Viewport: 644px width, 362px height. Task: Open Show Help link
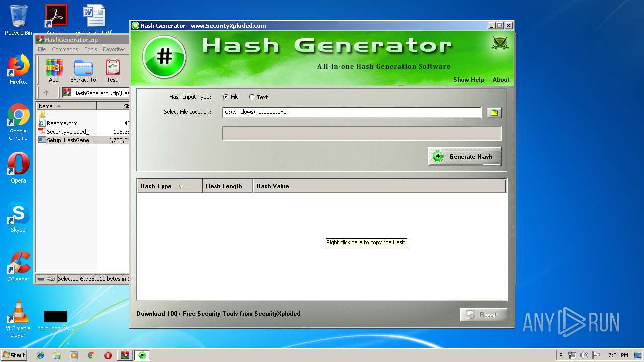(468, 80)
